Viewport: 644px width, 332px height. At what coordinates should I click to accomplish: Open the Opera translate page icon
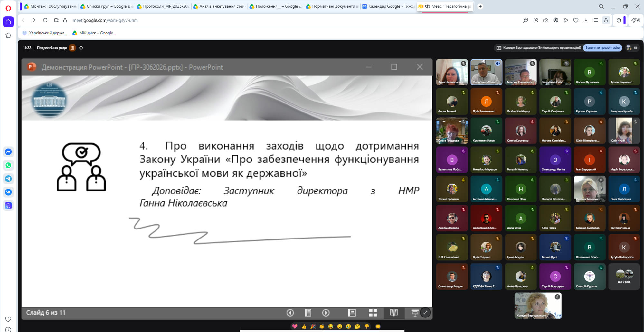pyautogui.click(x=556, y=20)
